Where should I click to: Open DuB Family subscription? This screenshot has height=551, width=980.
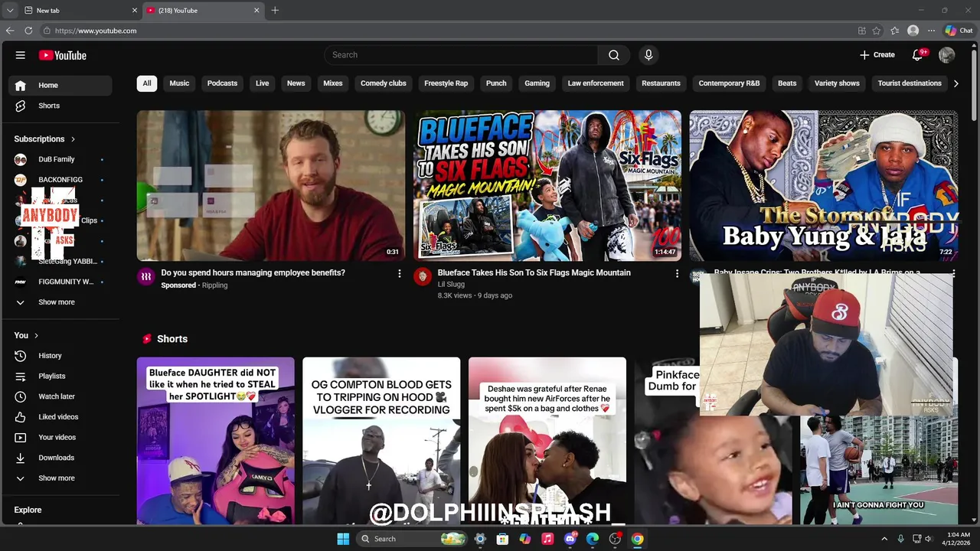pos(60,159)
